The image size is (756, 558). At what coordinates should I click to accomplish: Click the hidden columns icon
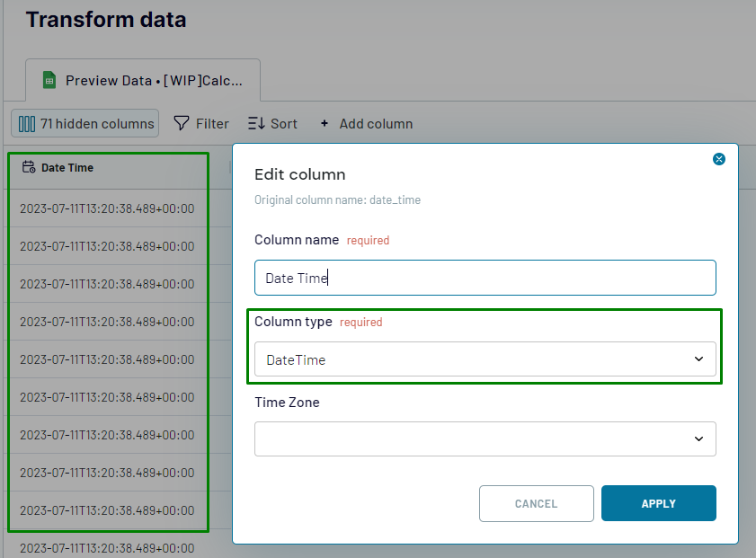click(x=27, y=124)
